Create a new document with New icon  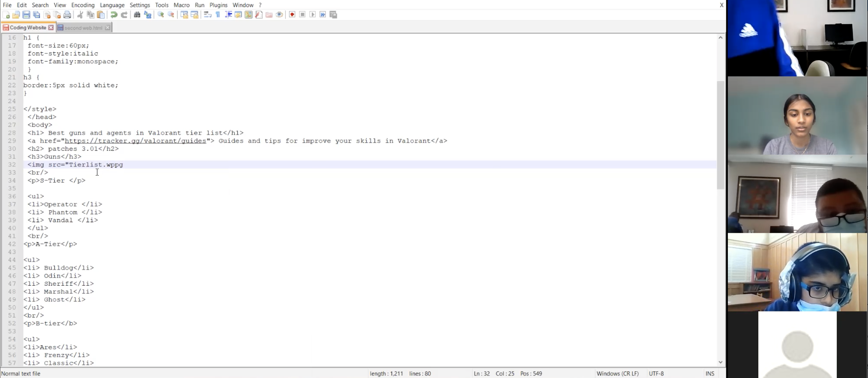(x=6, y=15)
